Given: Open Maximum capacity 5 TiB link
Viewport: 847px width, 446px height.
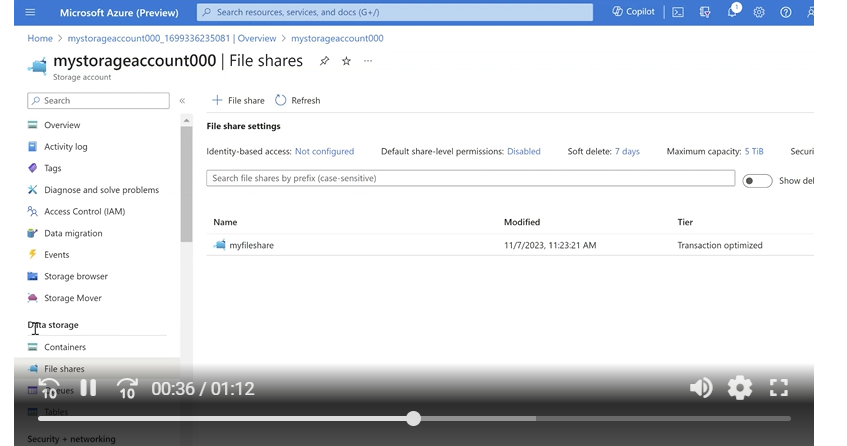Looking at the screenshot, I should (754, 151).
